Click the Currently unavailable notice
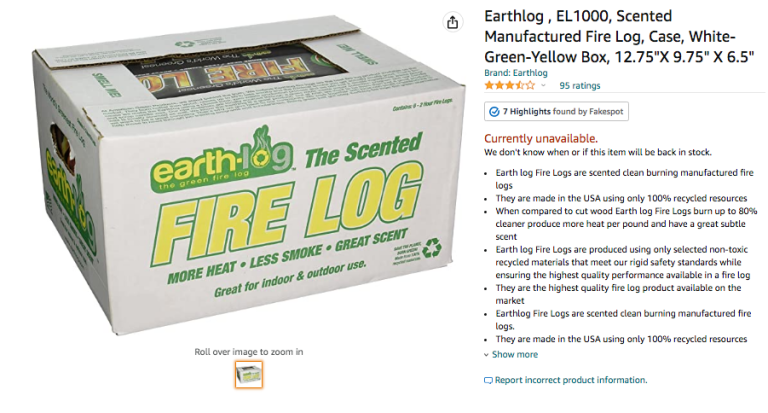The width and height of the screenshot is (768, 413). pos(541,139)
